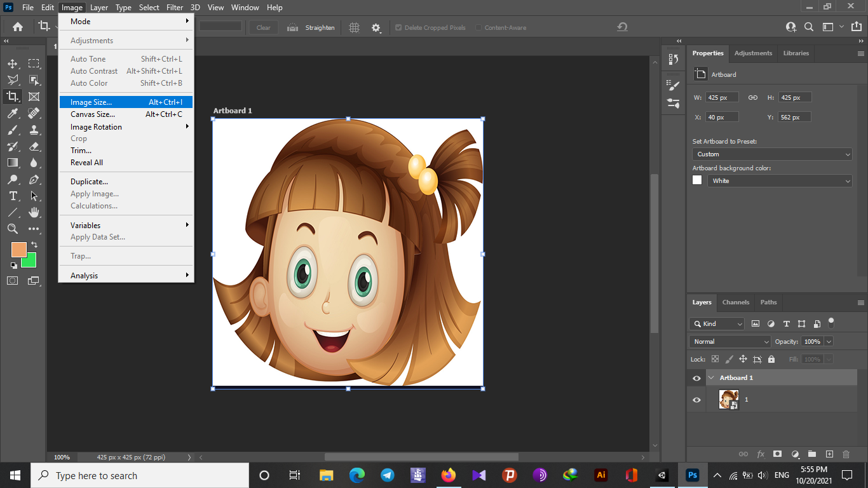
Task: Select the Dodge tool
Action: tap(13, 179)
